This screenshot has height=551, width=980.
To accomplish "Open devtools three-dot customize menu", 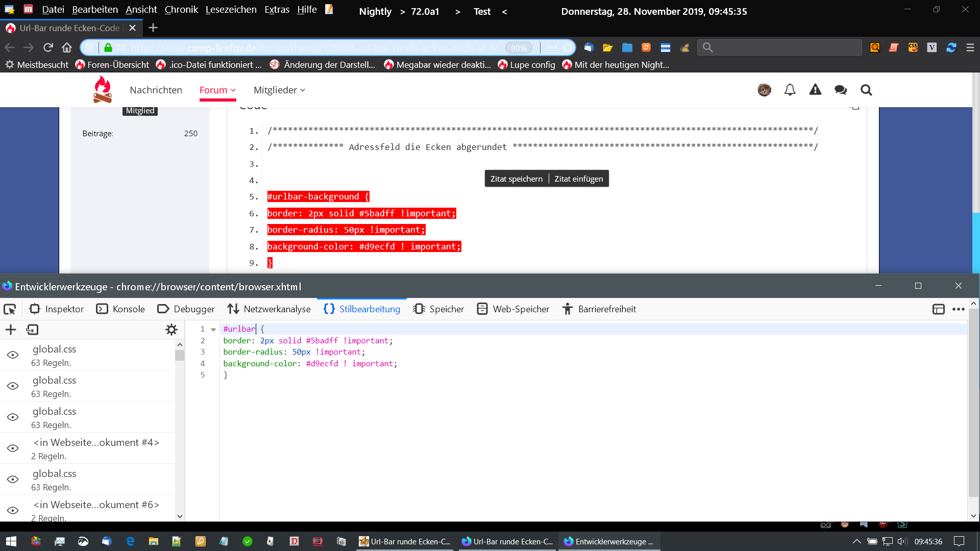I will [959, 309].
